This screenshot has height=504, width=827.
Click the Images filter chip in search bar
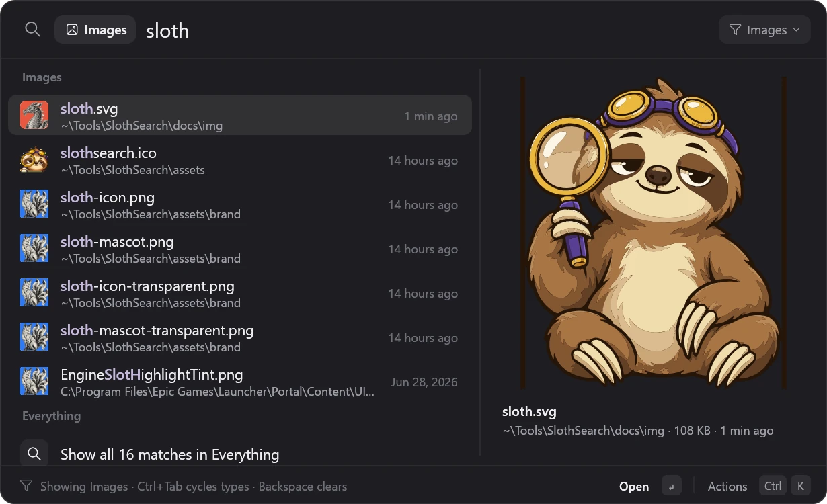(95, 30)
